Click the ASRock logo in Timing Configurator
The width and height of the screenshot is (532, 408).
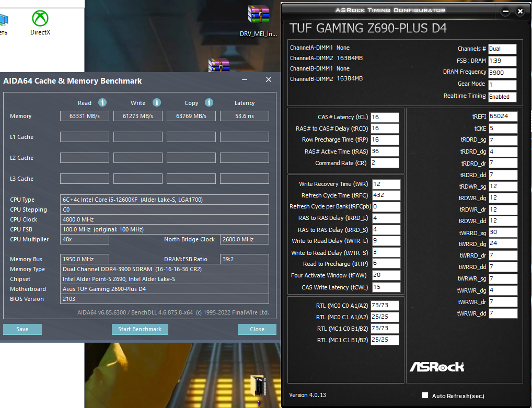point(437,367)
